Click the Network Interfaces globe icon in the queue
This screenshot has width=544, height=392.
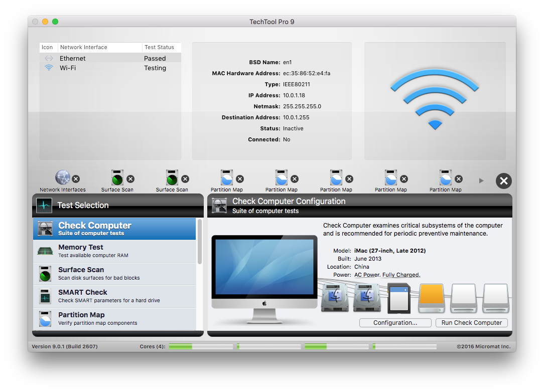[x=62, y=177]
